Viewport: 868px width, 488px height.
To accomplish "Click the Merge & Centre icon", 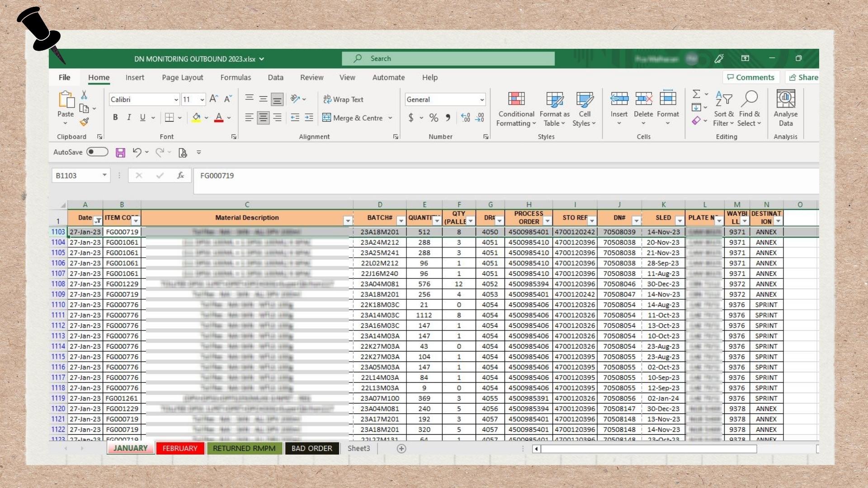I will point(326,118).
